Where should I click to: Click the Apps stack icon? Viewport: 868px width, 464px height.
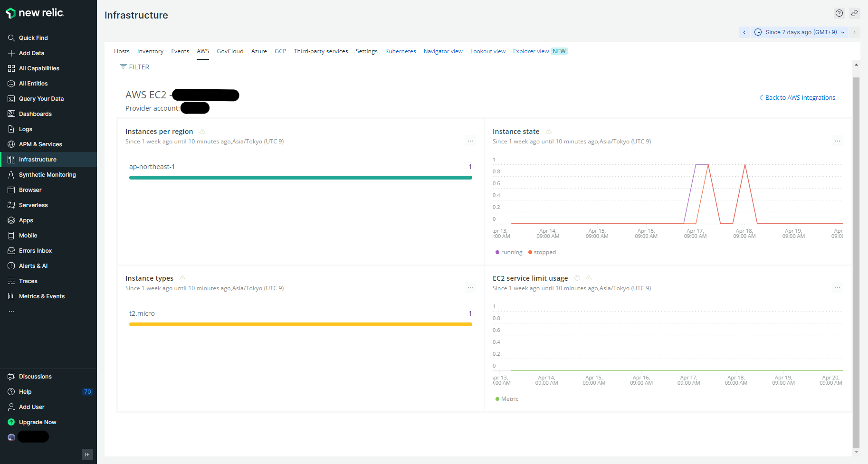pos(11,220)
